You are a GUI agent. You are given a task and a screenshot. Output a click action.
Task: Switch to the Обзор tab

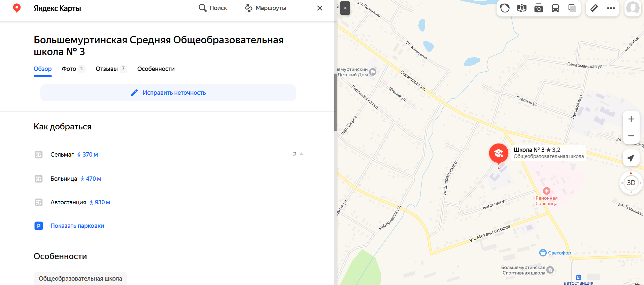point(43,69)
